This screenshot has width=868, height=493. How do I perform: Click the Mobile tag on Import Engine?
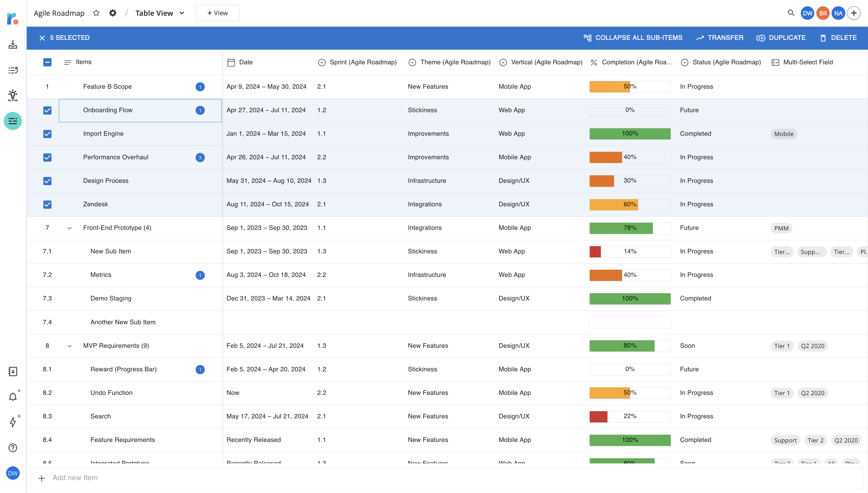click(784, 134)
